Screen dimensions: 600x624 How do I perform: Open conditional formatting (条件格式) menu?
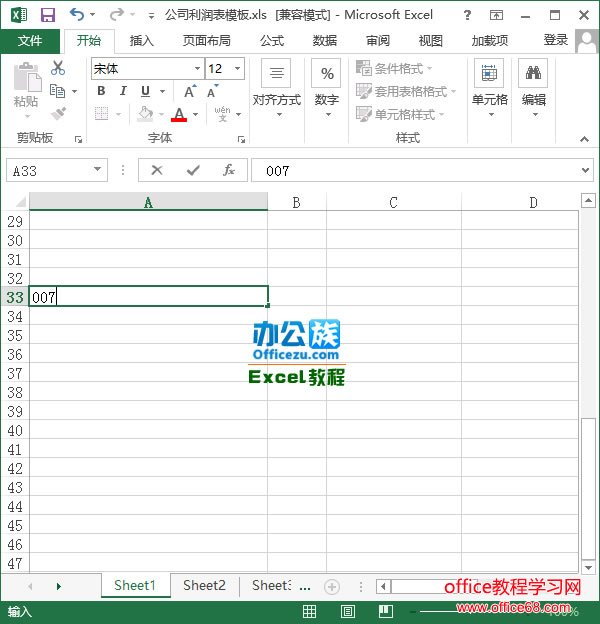[x=394, y=68]
